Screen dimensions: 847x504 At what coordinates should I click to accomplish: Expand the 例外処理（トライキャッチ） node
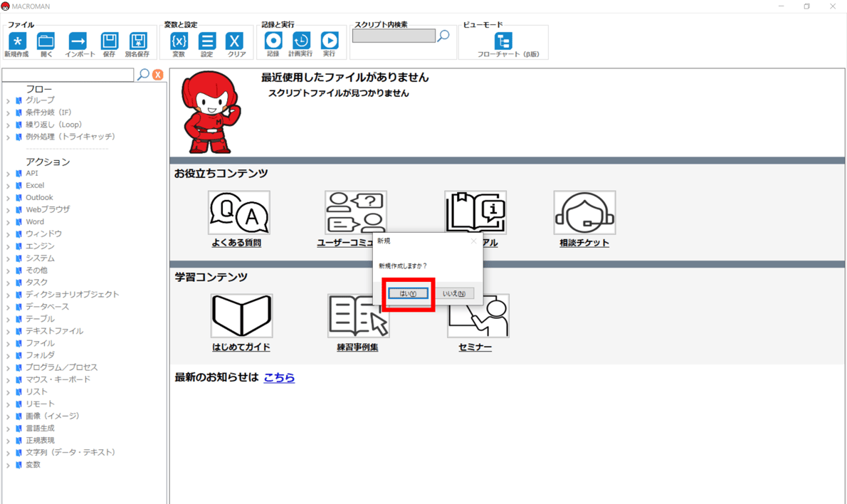[8, 137]
